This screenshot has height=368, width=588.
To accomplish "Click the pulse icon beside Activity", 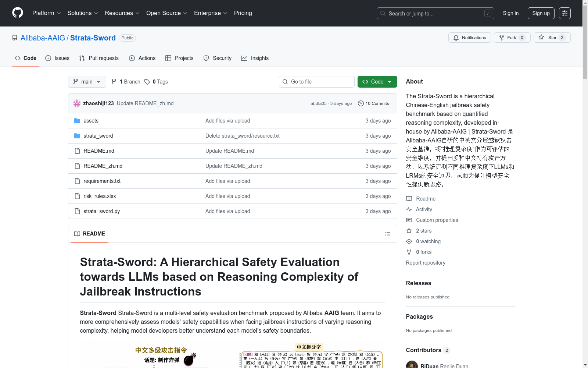I will pos(409,209).
